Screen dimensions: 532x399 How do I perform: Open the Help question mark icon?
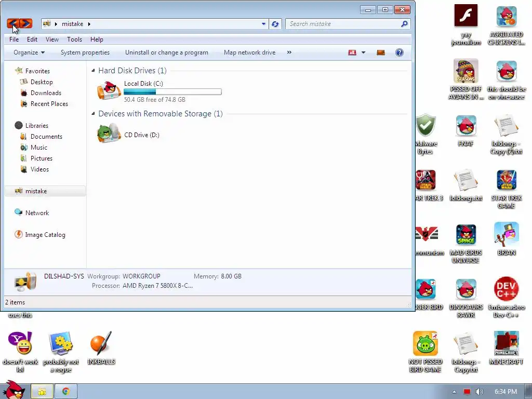[x=400, y=52]
